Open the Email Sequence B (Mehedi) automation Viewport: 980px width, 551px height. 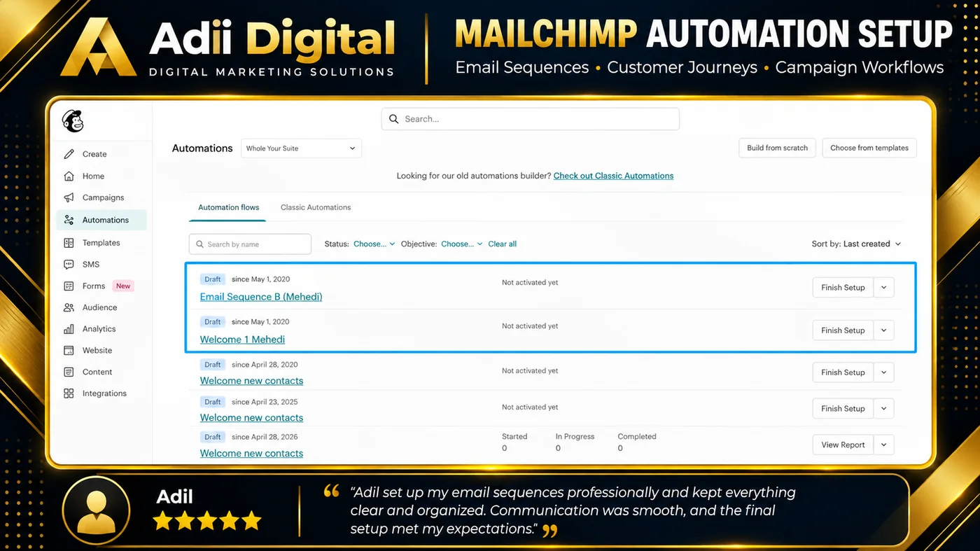[x=261, y=297]
